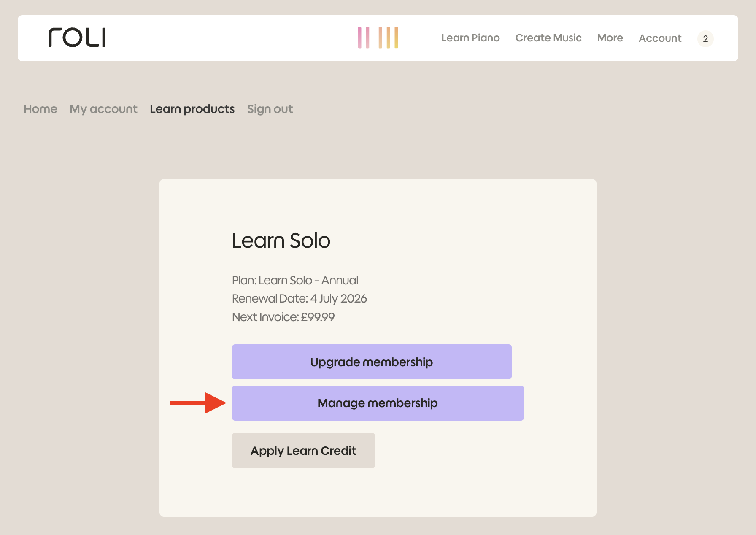The width and height of the screenshot is (756, 535).
Task: Open the Account menu
Action: point(660,38)
